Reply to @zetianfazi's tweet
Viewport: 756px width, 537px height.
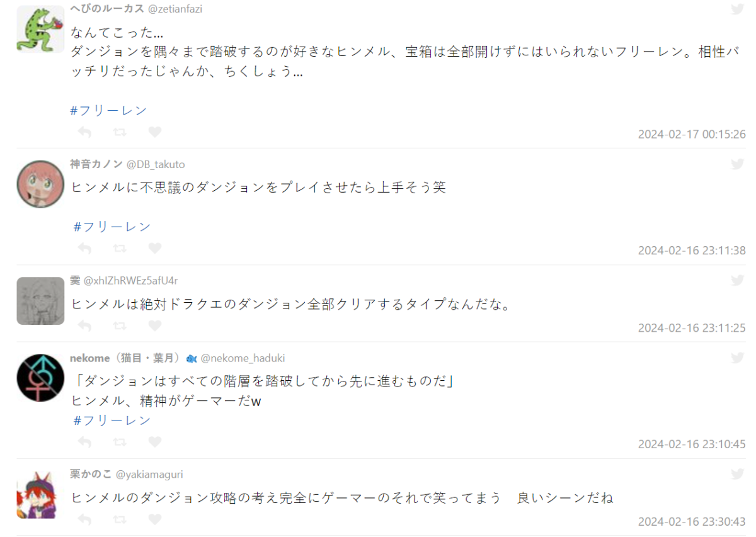pos(84,132)
